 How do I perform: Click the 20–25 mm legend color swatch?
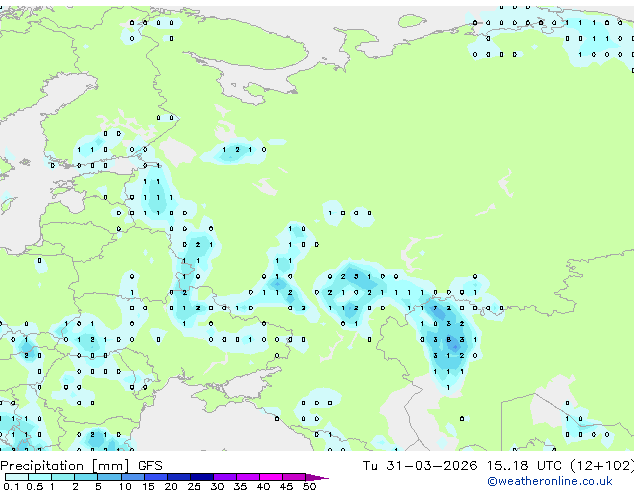tap(179, 477)
